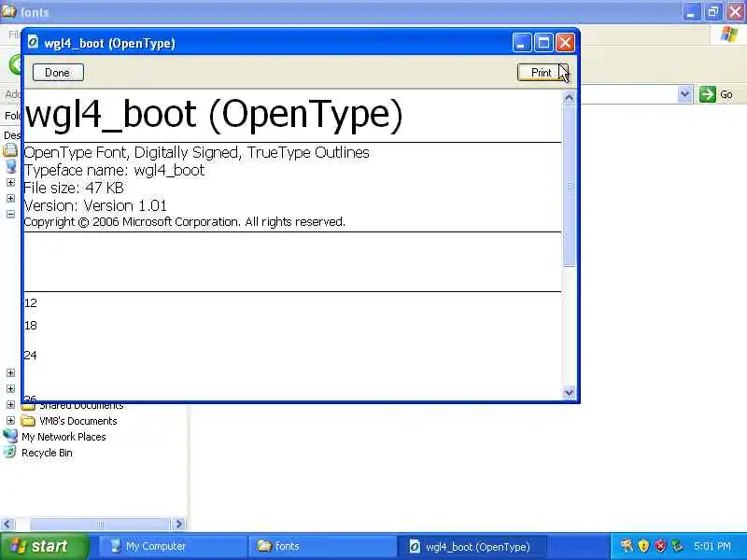This screenshot has width=747, height=560.
Task: Click the font viewer vertical scrollbar thumb
Action: point(569,186)
